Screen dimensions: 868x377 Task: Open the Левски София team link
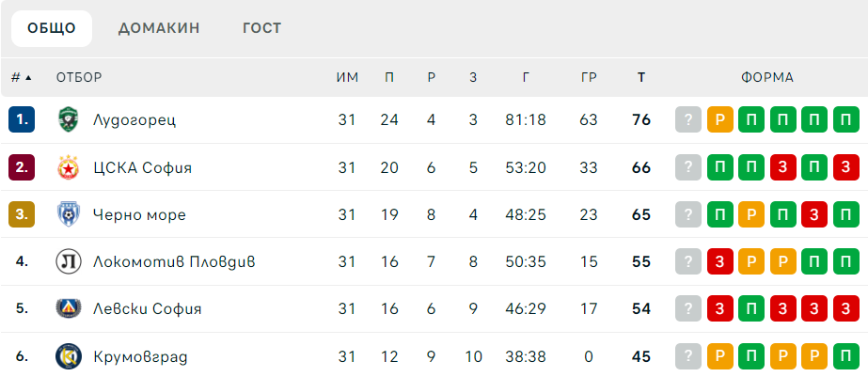click(x=148, y=309)
